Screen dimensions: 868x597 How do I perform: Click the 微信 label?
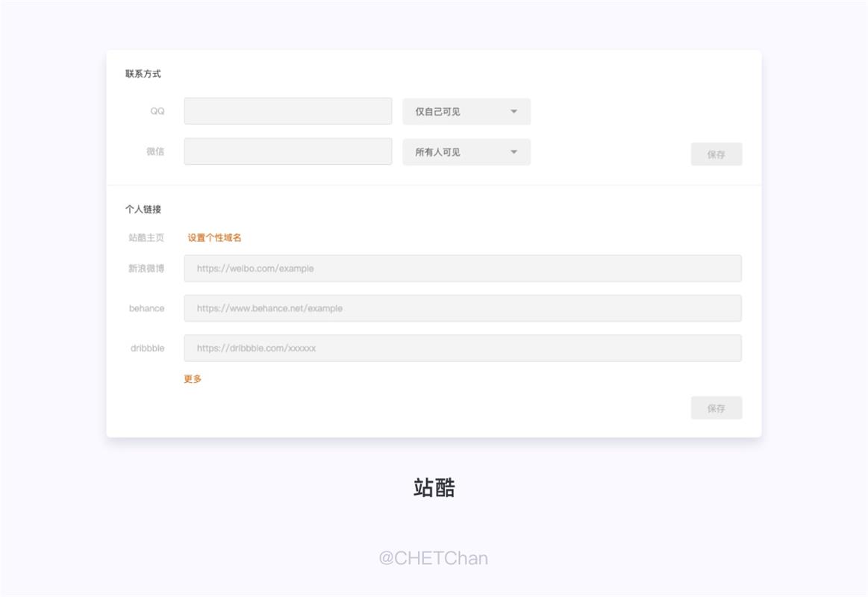tap(155, 151)
